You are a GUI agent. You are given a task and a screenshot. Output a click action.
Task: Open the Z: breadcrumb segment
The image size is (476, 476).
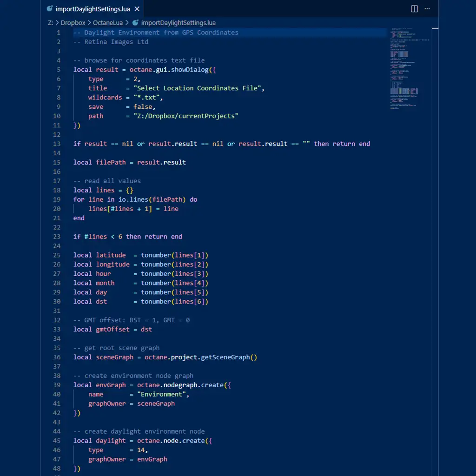(50, 23)
